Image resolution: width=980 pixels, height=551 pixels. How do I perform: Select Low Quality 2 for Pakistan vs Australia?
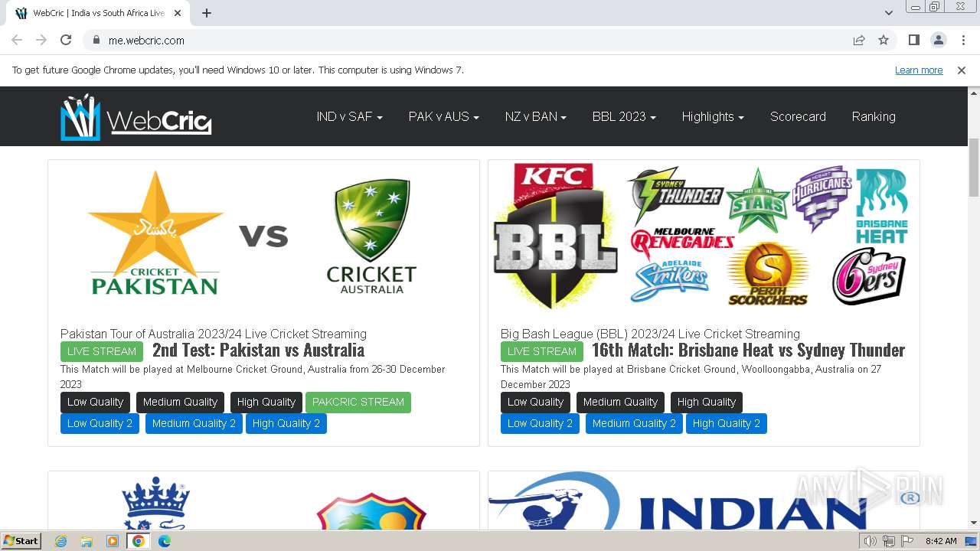100,423
